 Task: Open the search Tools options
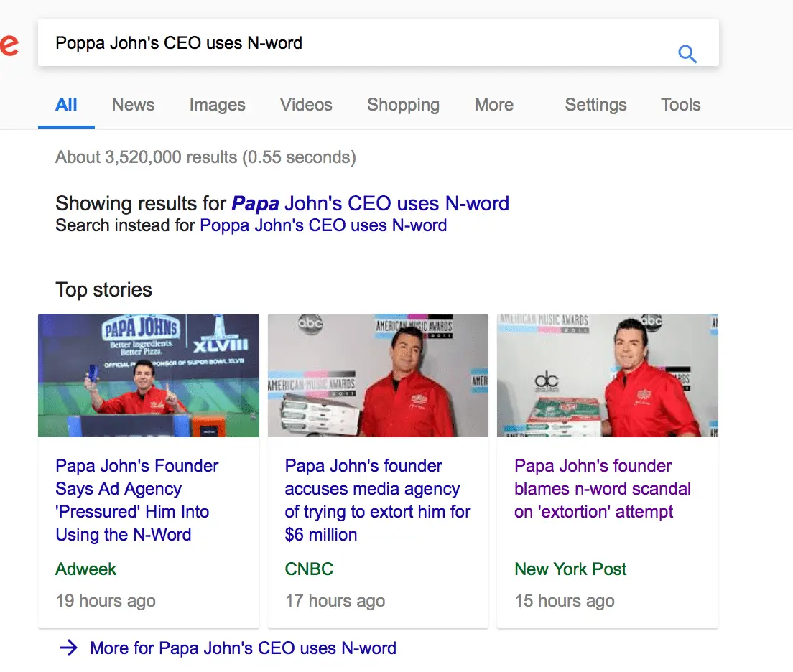[x=681, y=105]
